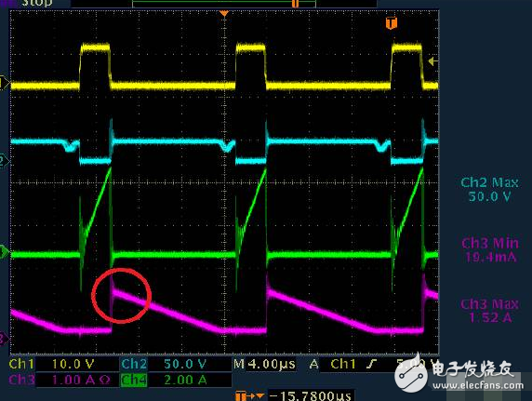Image resolution: width=532 pixels, height=401 pixels.
Task: Click the cyan Ch2 ground marker
Action: click(x=4, y=161)
